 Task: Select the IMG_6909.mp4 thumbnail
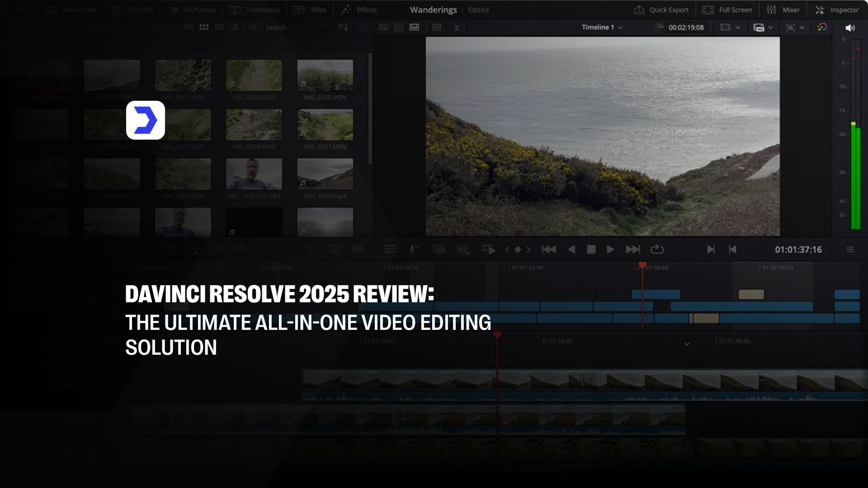[325, 174]
